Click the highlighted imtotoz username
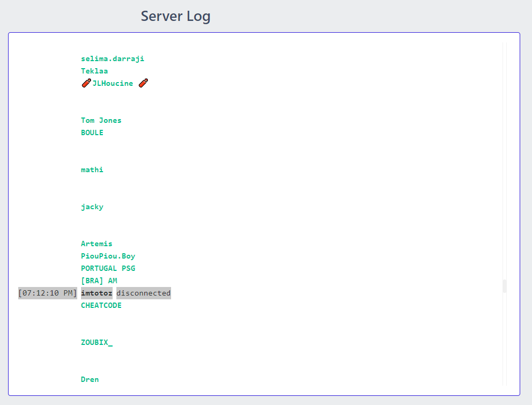 click(97, 293)
